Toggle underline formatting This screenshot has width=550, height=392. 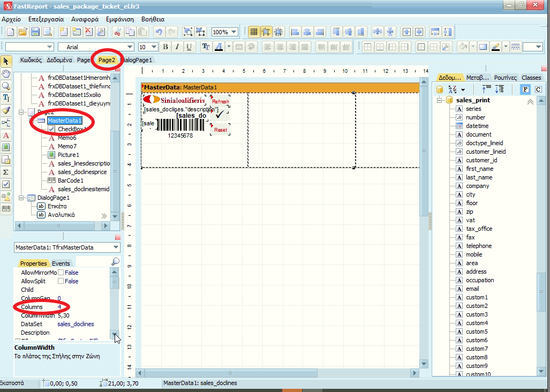point(189,47)
